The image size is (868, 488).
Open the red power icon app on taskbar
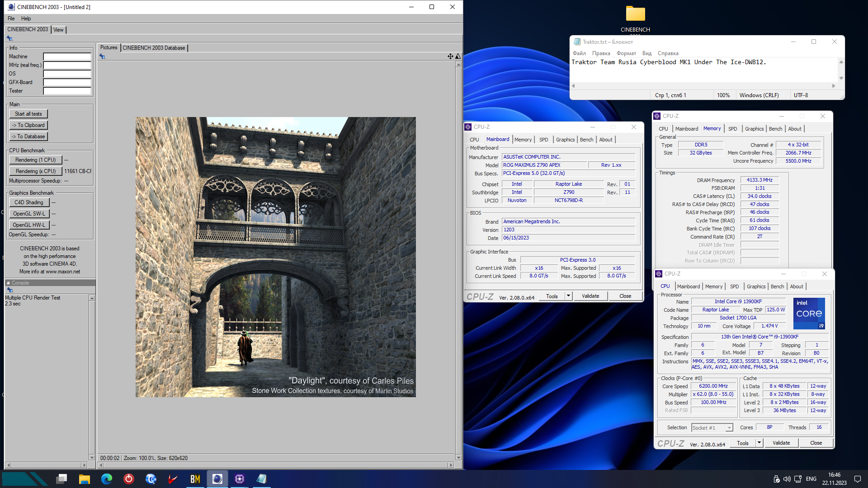coord(128,479)
